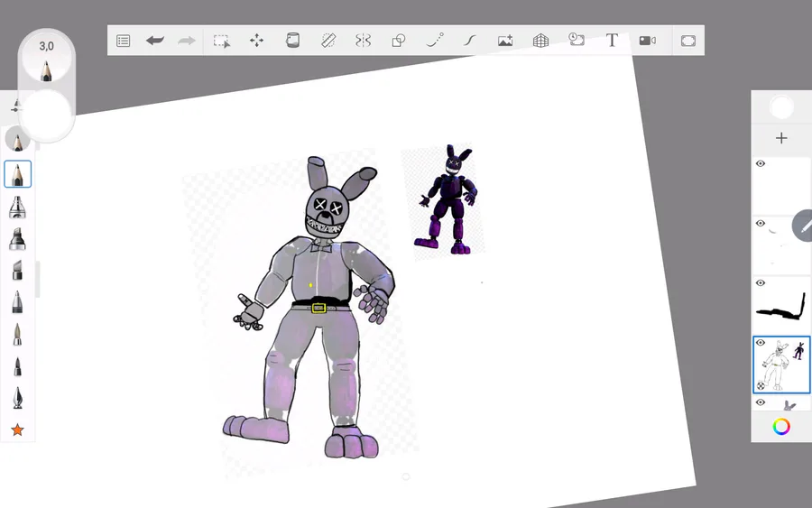Select the Text tool
Image resolution: width=812 pixels, height=508 pixels.
pos(612,41)
